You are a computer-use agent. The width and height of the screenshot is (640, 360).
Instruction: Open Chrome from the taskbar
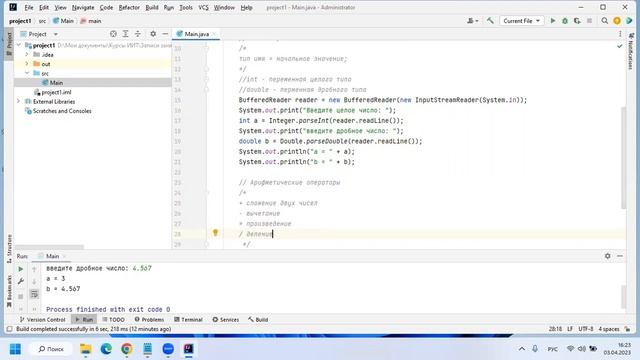[x=127, y=349]
